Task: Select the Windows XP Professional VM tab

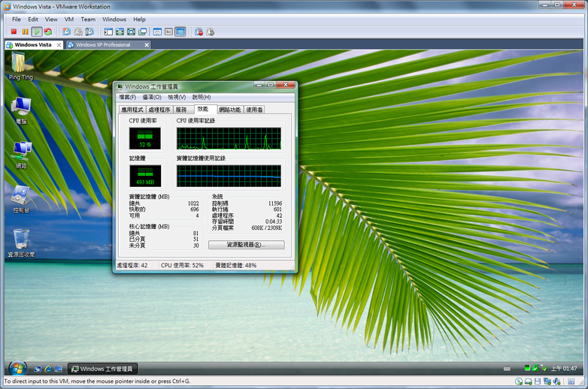Action: (x=103, y=45)
